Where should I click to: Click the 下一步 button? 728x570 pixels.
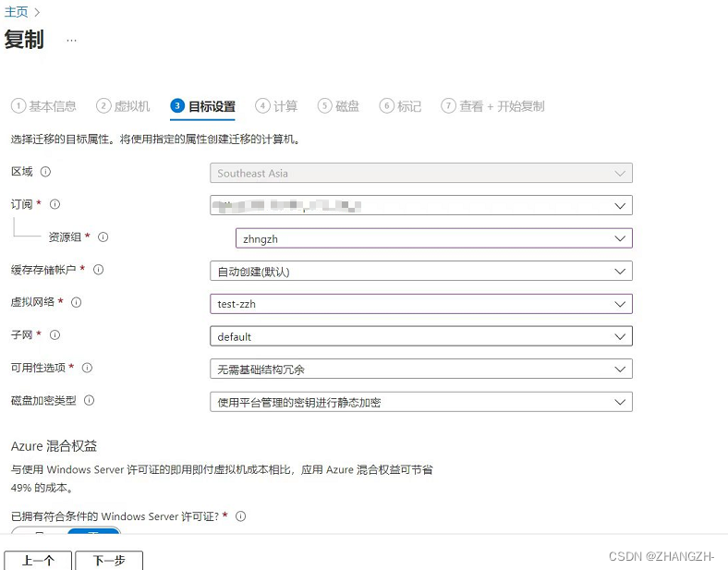pyautogui.click(x=109, y=561)
